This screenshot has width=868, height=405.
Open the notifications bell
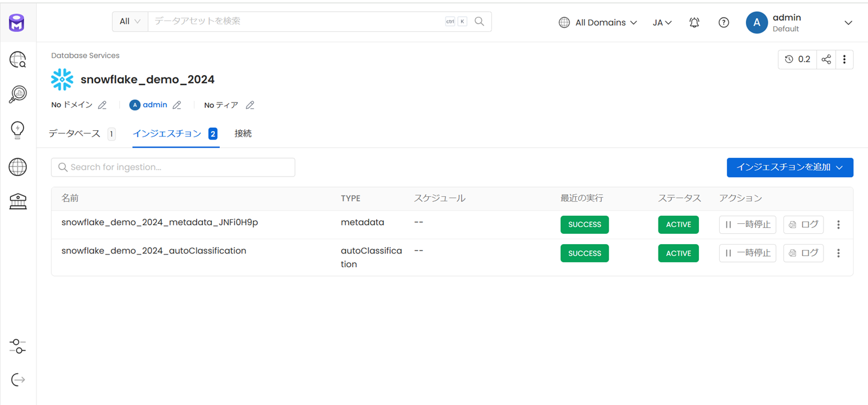pos(694,23)
